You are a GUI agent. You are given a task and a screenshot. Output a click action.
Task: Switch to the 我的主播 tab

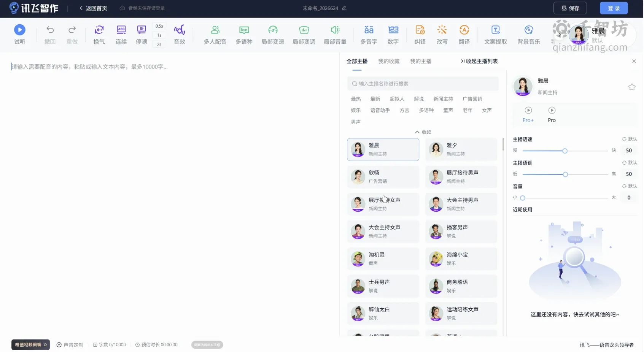click(x=421, y=61)
